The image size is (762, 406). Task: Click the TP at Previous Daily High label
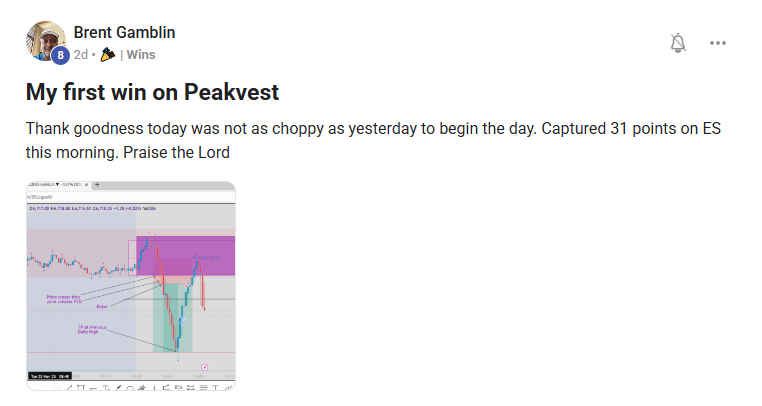coord(91,328)
